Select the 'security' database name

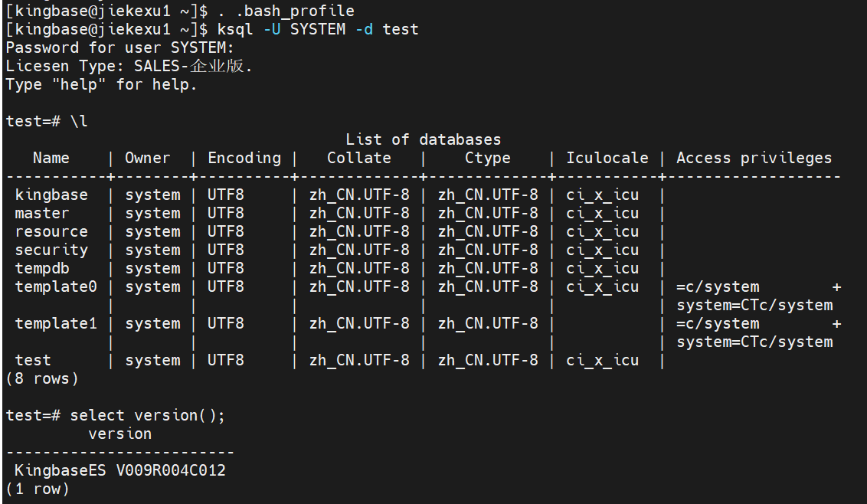[x=51, y=250]
